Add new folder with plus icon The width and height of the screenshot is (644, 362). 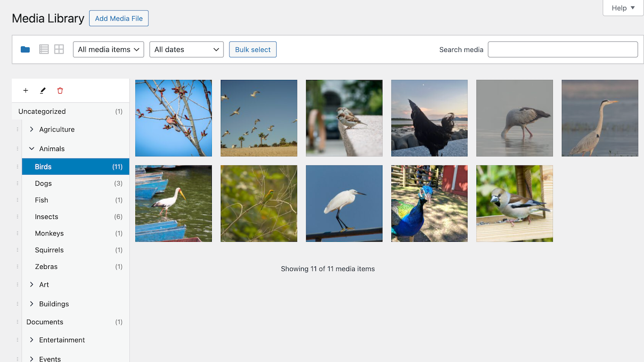coord(26,91)
